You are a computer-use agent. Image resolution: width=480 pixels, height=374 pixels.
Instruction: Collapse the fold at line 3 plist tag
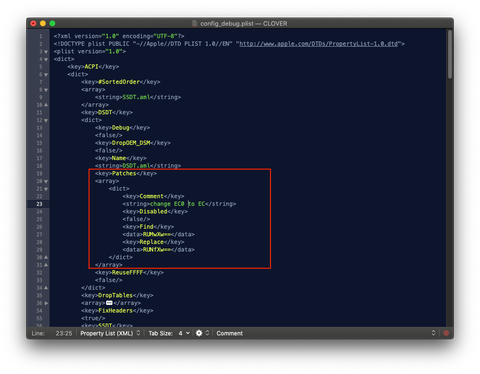(x=46, y=52)
